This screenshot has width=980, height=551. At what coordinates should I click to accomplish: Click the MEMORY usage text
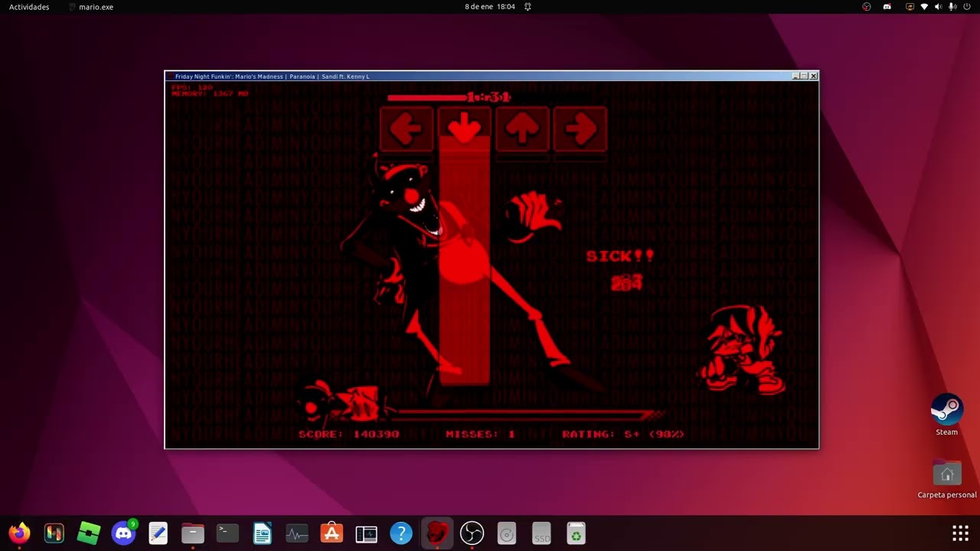210,94
